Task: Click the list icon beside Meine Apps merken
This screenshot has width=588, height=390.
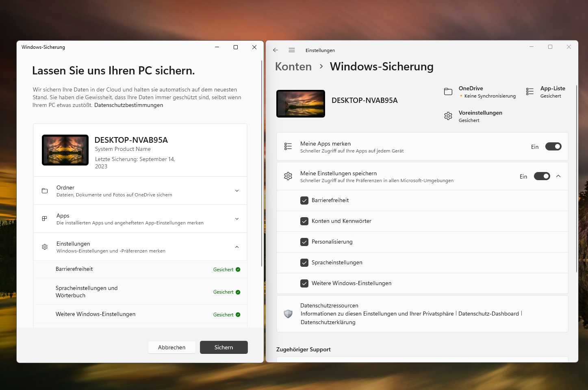Action: click(x=288, y=146)
